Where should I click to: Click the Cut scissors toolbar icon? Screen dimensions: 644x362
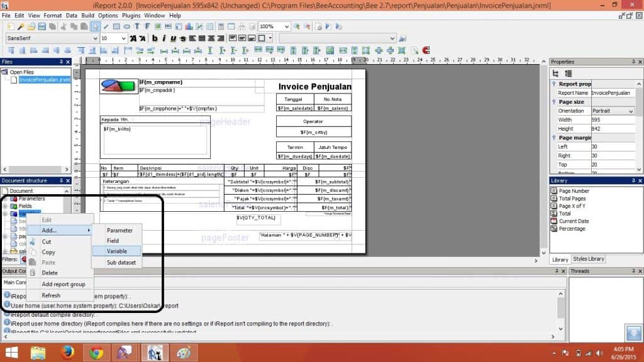[64, 26]
